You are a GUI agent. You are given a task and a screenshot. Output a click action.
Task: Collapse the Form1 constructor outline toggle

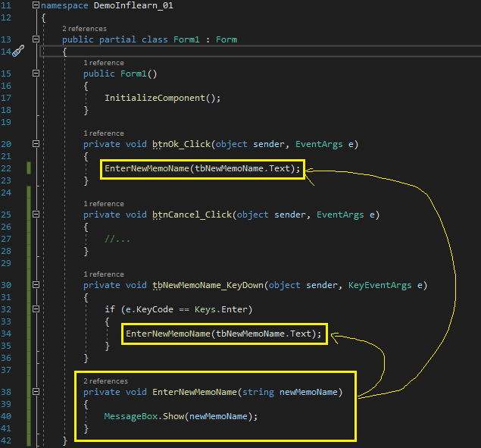36,73
